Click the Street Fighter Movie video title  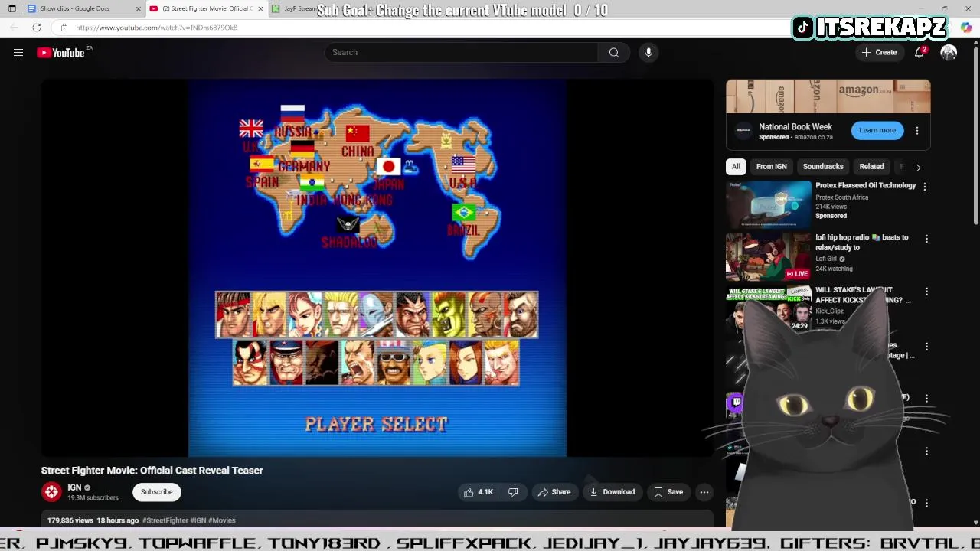[x=152, y=471]
